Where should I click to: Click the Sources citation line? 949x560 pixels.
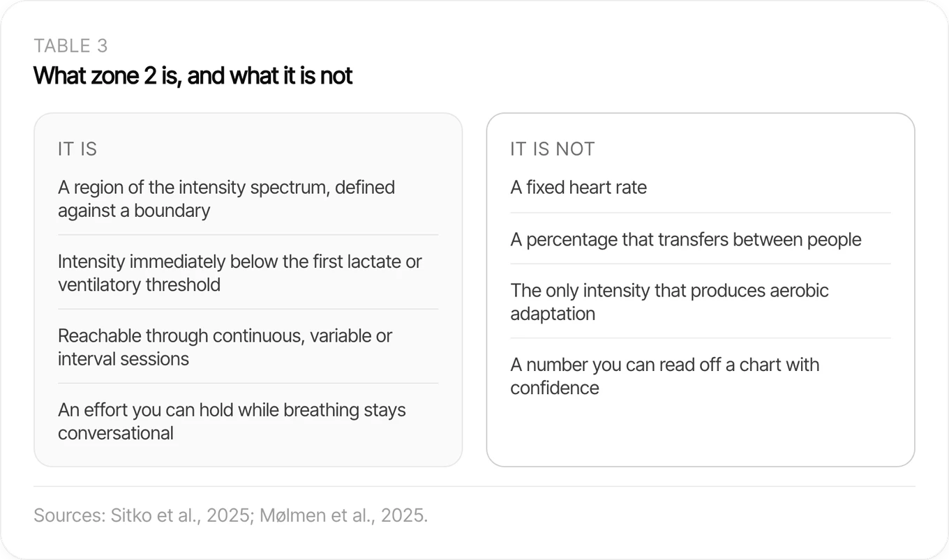click(x=231, y=515)
